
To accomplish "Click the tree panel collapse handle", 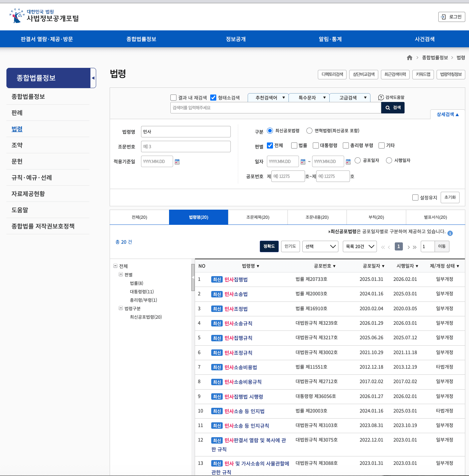I will point(193,277).
